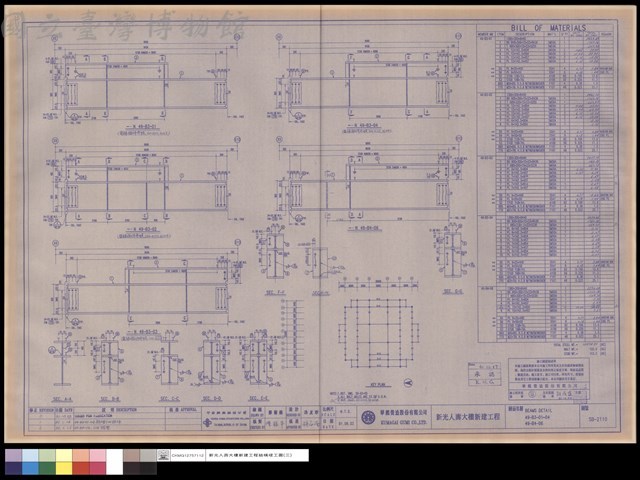Select the dark navy calibration swatch

[x=13, y=468]
